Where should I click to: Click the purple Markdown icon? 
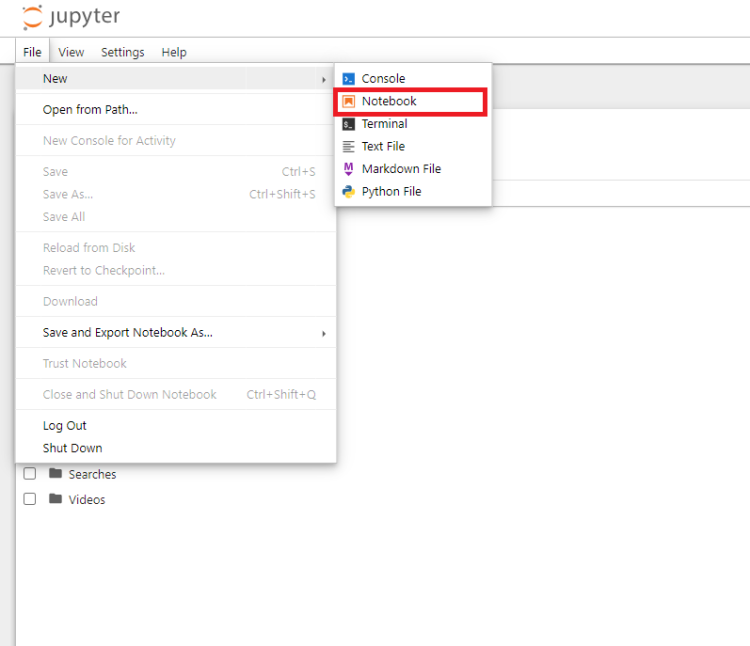pos(349,169)
